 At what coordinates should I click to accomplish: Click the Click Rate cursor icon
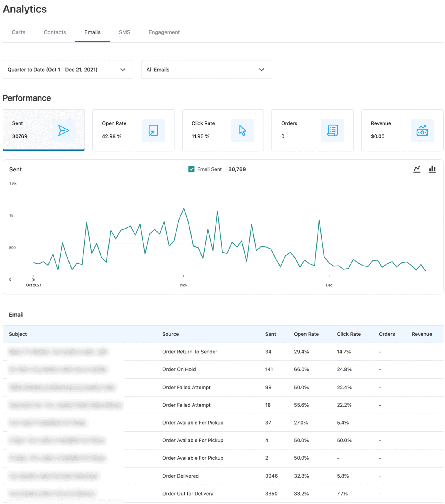click(242, 130)
